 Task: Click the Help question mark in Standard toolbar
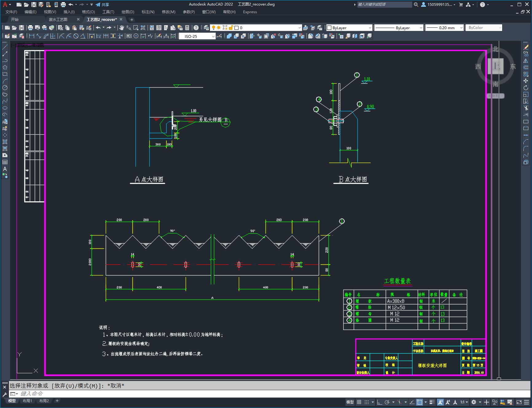tap(196, 28)
